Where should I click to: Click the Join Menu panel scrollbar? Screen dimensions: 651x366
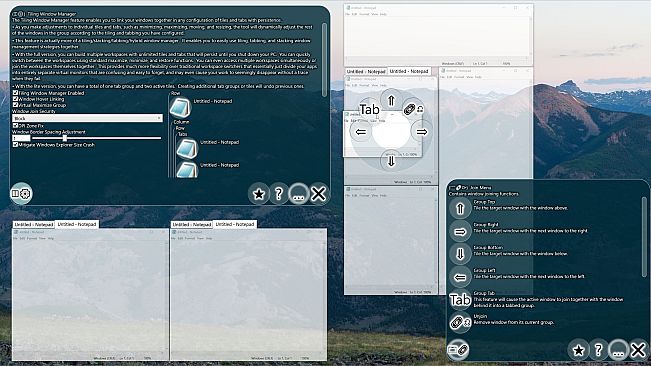pos(645,237)
